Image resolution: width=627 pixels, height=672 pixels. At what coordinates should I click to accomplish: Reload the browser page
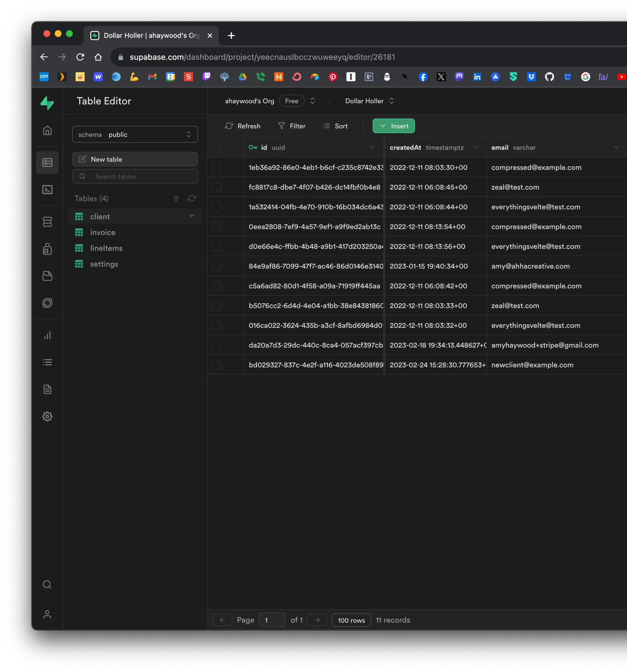click(x=80, y=57)
